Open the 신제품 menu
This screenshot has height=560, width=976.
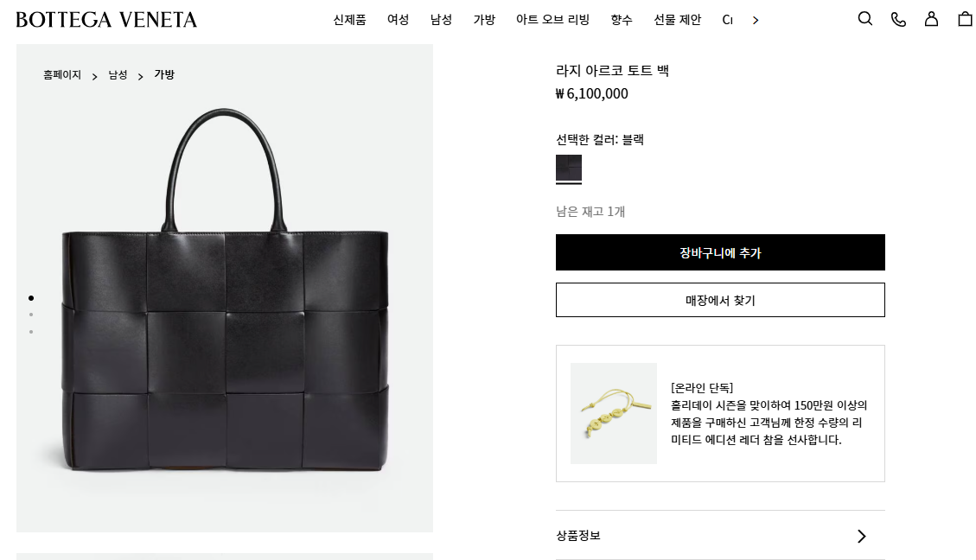pos(349,20)
